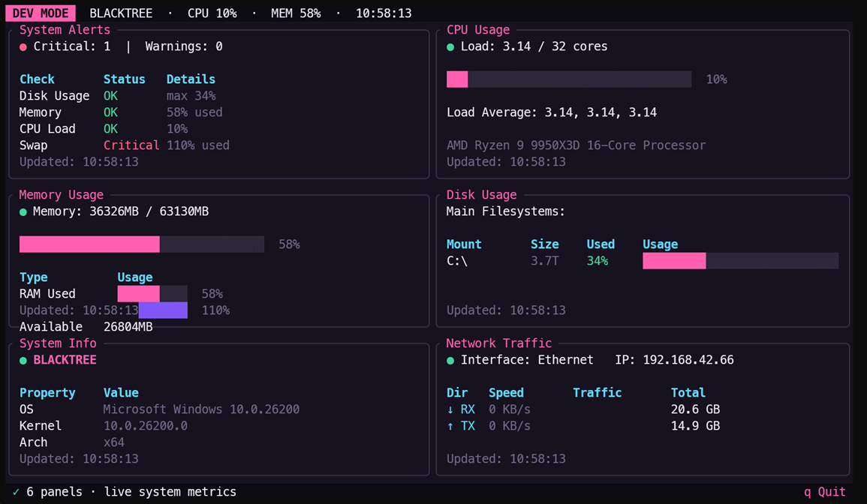This screenshot has width=867, height=504.
Task: Click the DEV MODE badge
Action: tap(41, 13)
